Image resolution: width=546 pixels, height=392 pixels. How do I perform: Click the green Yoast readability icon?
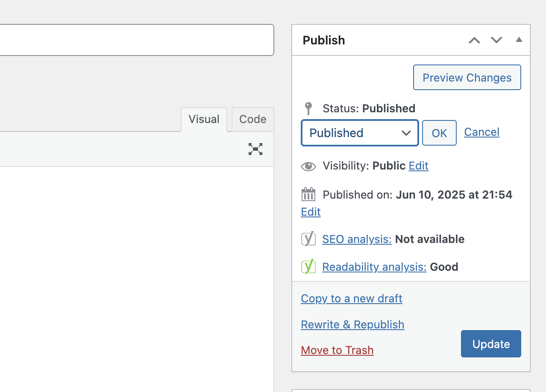pyautogui.click(x=308, y=267)
